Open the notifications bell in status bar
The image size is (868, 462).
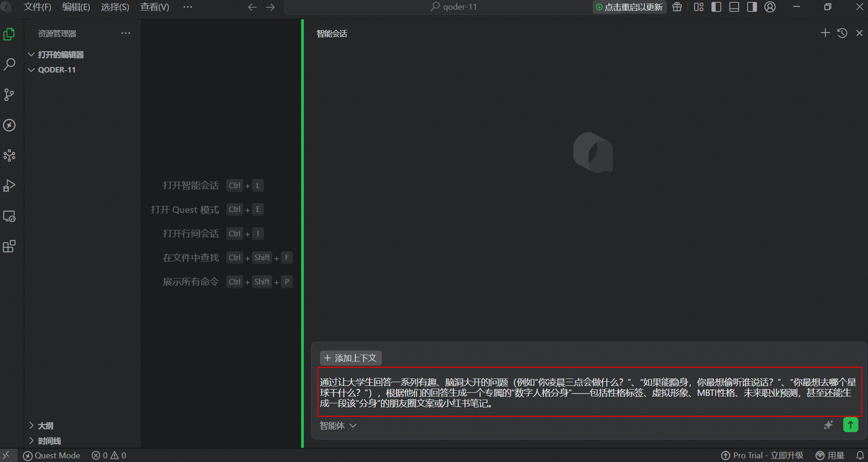coord(860,456)
